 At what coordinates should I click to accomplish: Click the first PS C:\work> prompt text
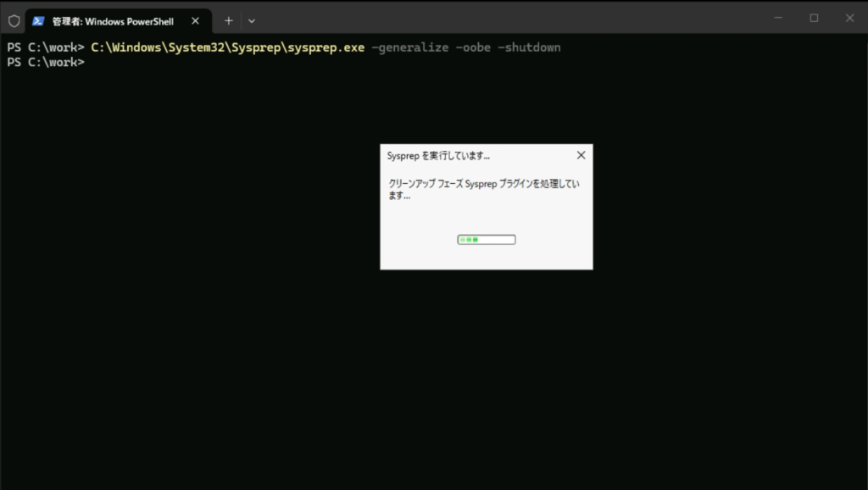point(45,47)
